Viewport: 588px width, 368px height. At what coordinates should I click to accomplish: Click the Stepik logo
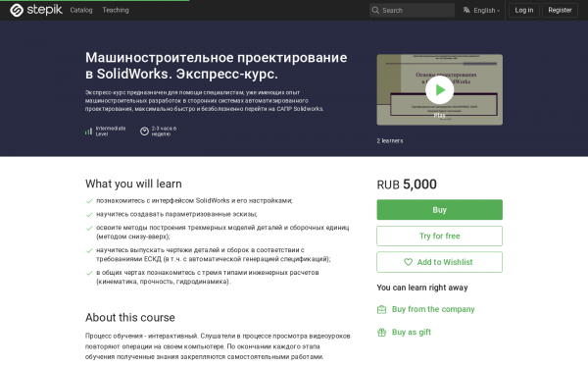(x=36, y=10)
